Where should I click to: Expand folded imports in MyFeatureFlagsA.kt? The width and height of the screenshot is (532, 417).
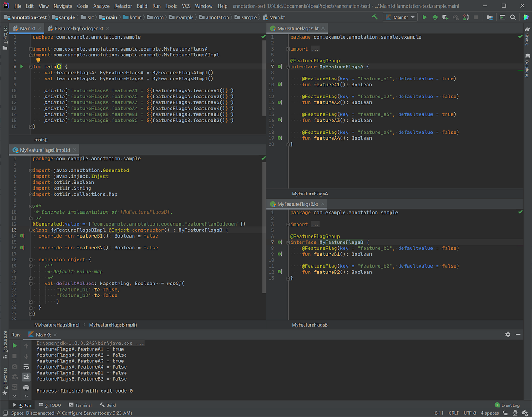[x=315, y=49]
